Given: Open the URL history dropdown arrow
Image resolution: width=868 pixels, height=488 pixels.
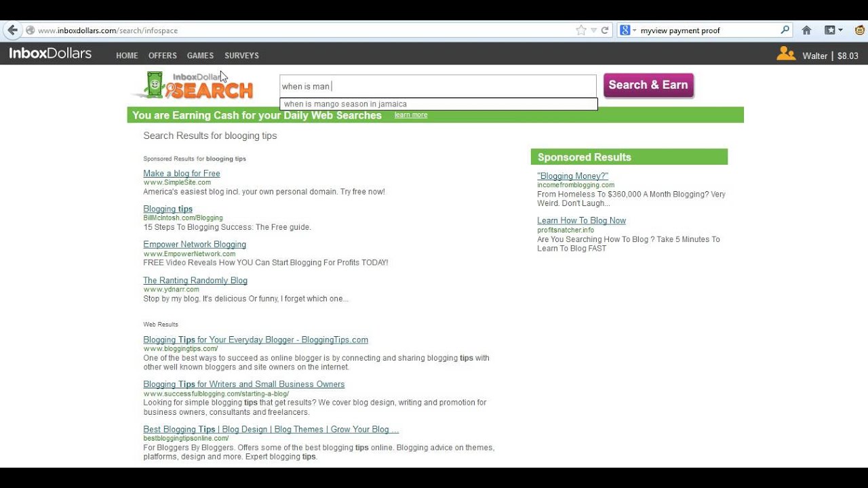Looking at the screenshot, I should (x=593, y=30).
